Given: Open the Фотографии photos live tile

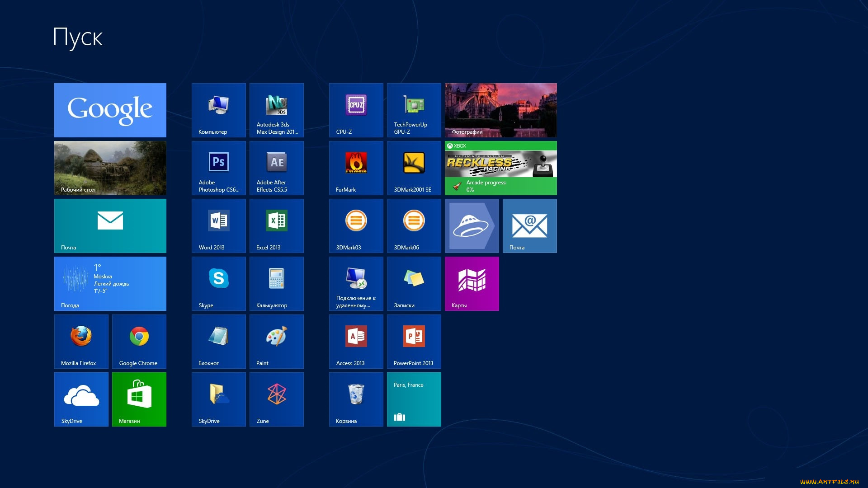Looking at the screenshot, I should coord(500,110).
